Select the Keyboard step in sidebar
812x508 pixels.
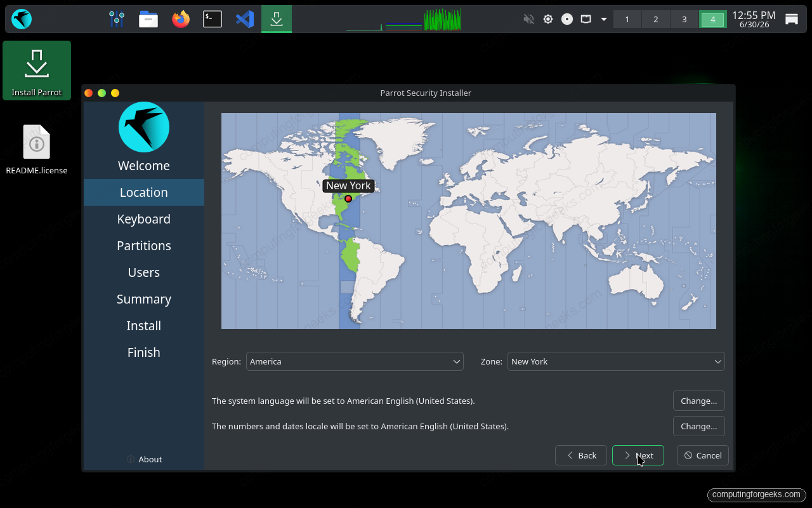(x=144, y=219)
